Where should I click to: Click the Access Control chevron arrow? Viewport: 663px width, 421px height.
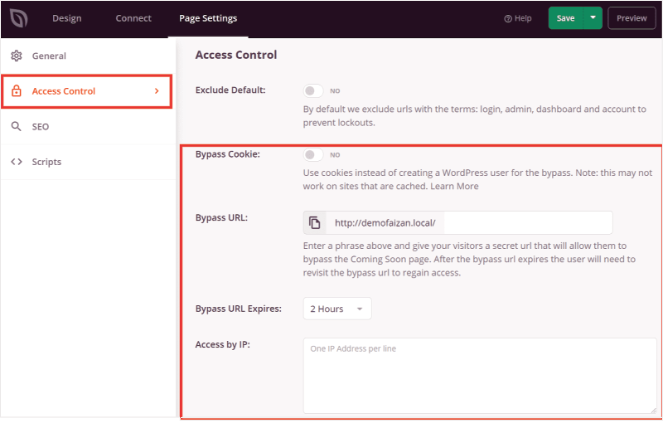(156, 92)
